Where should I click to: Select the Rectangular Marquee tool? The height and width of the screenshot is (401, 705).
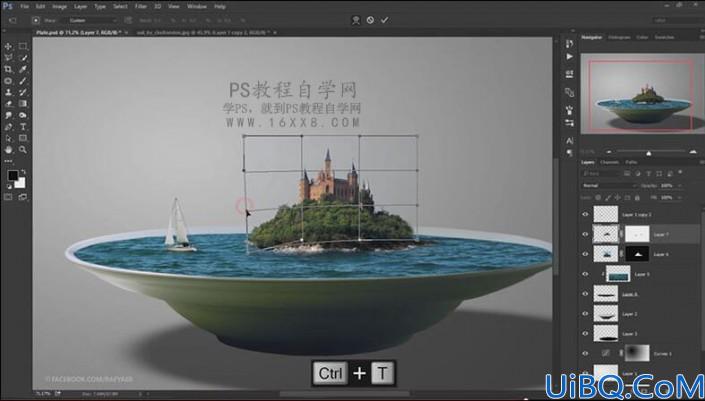click(23, 46)
